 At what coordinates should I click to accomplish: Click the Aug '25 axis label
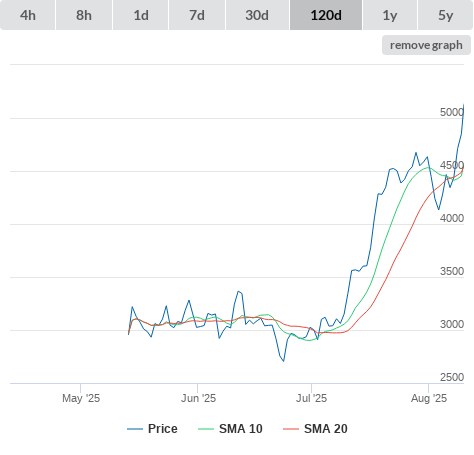tap(429, 398)
